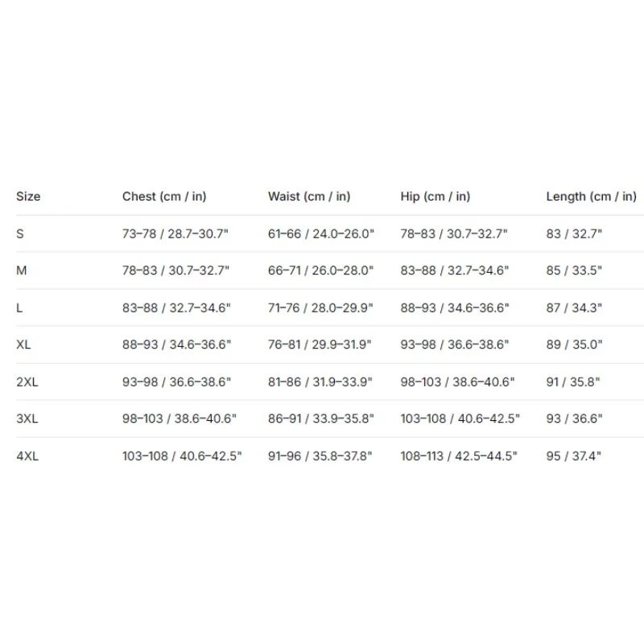Select the S size row label
Screen dimensions: 644x644
tap(20, 233)
